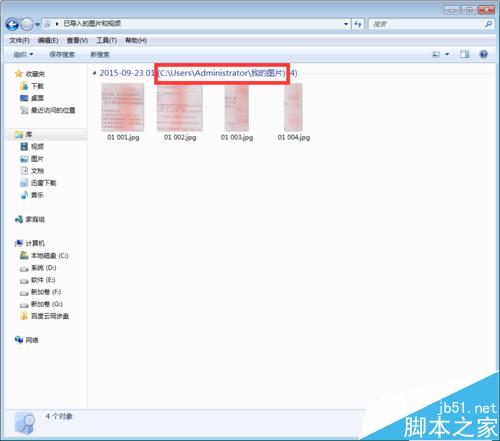500x441 pixels.
Task: Go back with the blue Back arrow
Action: click(x=12, y=24)
